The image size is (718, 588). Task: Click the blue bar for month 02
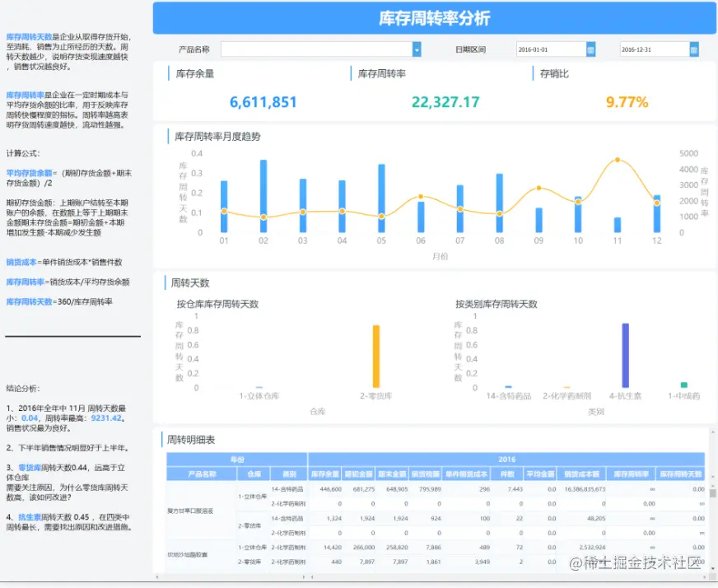263,196
